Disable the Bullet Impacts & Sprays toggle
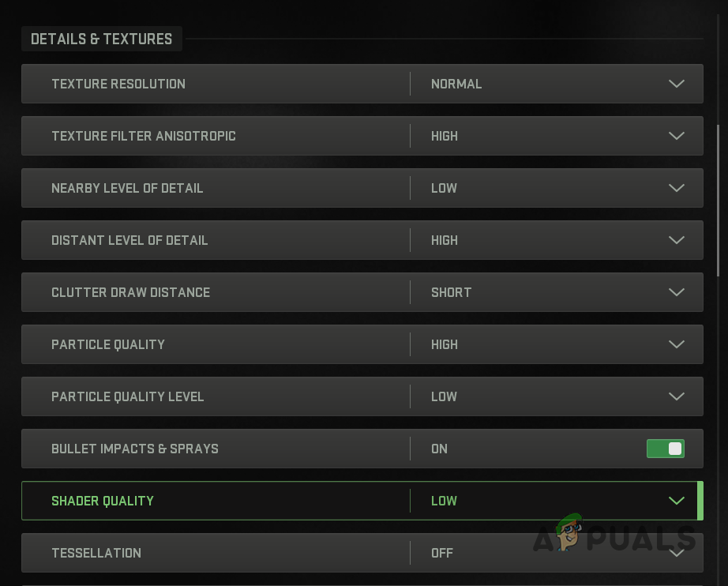This screenshot has width=728, height=586. tap(666, 449)
